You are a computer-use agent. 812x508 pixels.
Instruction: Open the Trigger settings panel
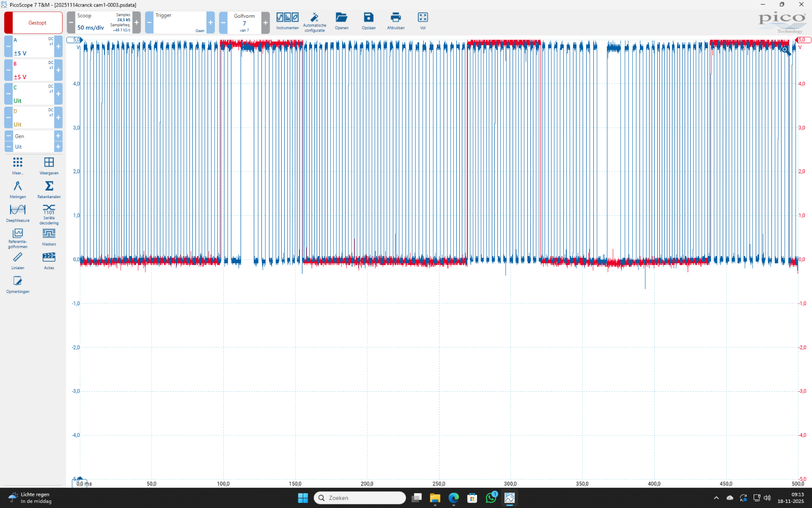pos(180,23)
